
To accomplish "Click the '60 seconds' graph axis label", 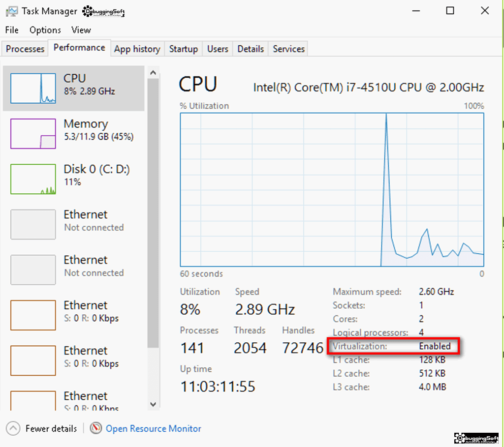I will 201,273.
